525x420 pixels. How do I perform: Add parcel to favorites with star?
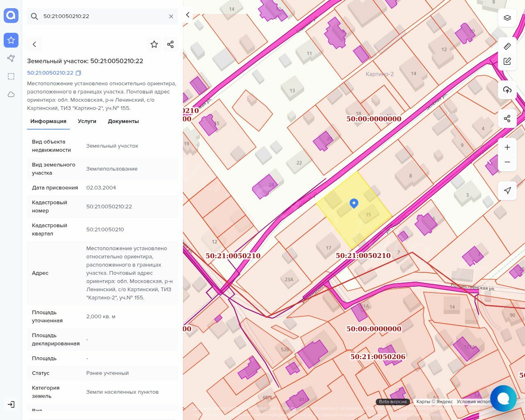pos(154,44)
